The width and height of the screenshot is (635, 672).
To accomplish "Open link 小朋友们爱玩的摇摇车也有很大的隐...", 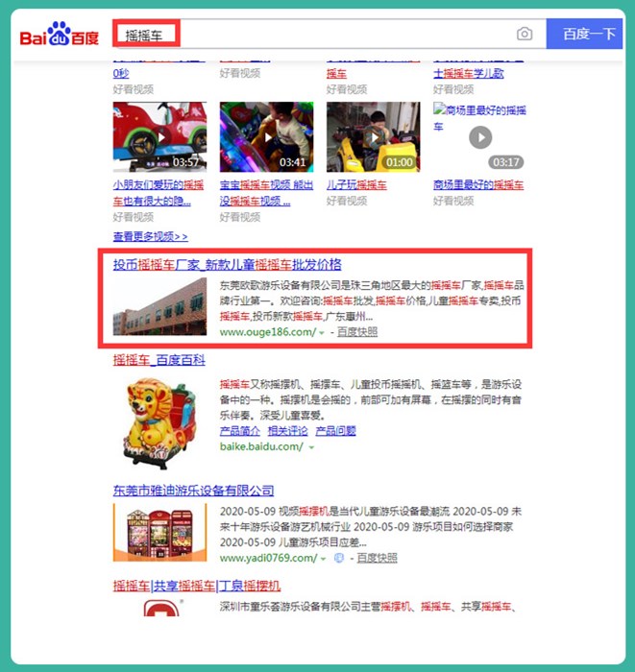I will [x=159, y=192].
